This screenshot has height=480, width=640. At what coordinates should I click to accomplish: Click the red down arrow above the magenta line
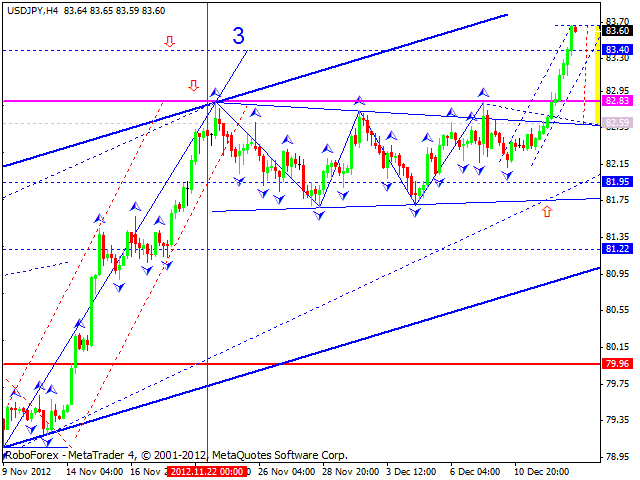point(193,85)
